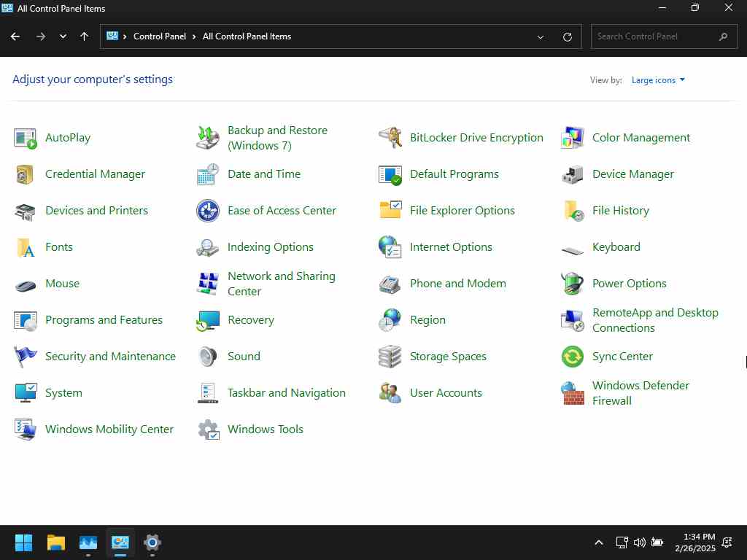Click the Internet Options globe icon
Viewport: 747px width, 560px height.
tap(390, 247)
